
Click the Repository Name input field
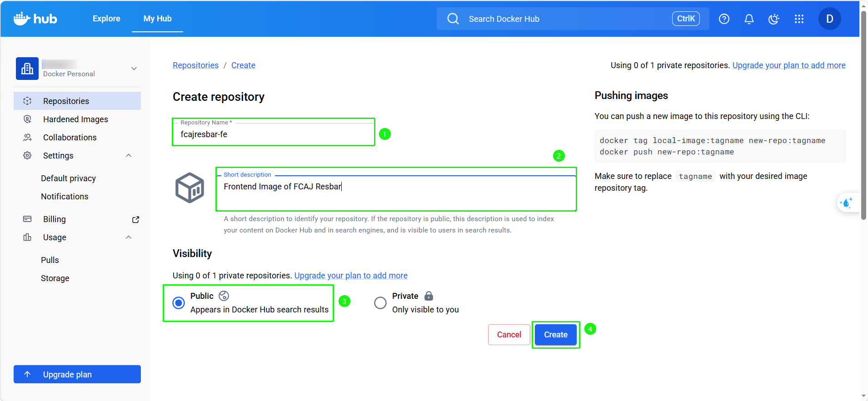click(274, 134)
